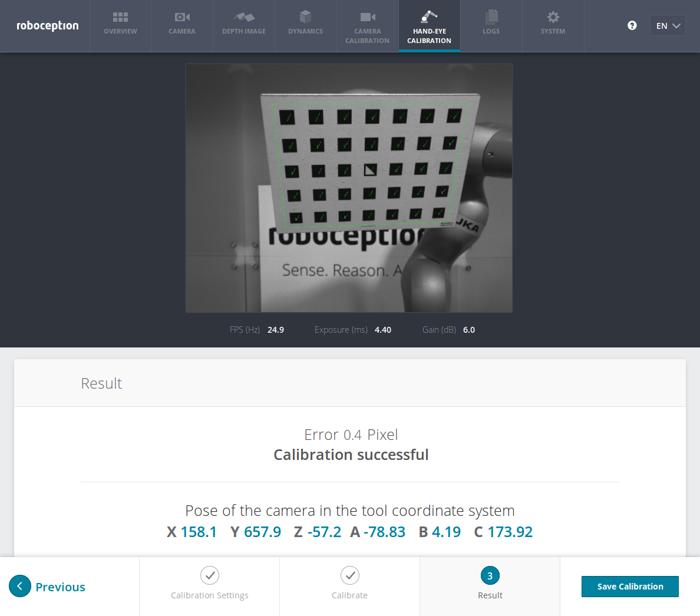Click the help question mark icon
The image size is (700, 616).
pyautogui.click(x=632, y=25)
